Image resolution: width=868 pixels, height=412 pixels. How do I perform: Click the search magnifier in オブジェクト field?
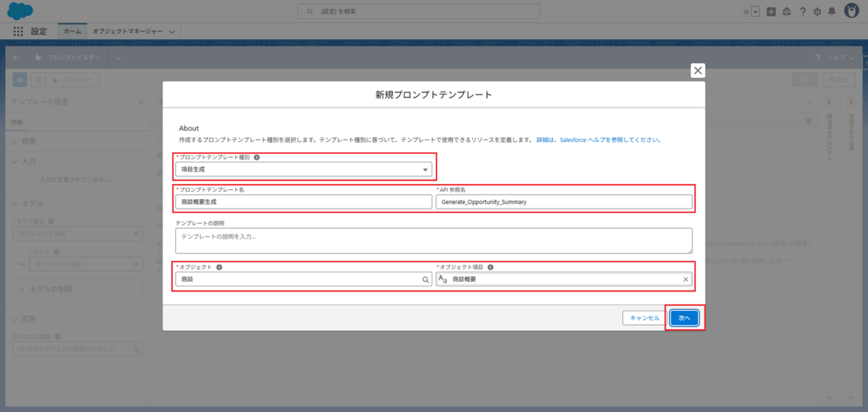426,279
